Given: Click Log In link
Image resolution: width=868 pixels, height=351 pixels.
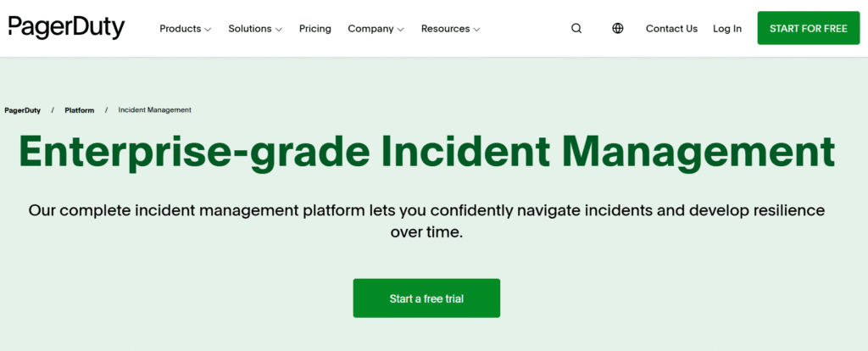Looking at the screenshot, I should (x=726, y=29).
